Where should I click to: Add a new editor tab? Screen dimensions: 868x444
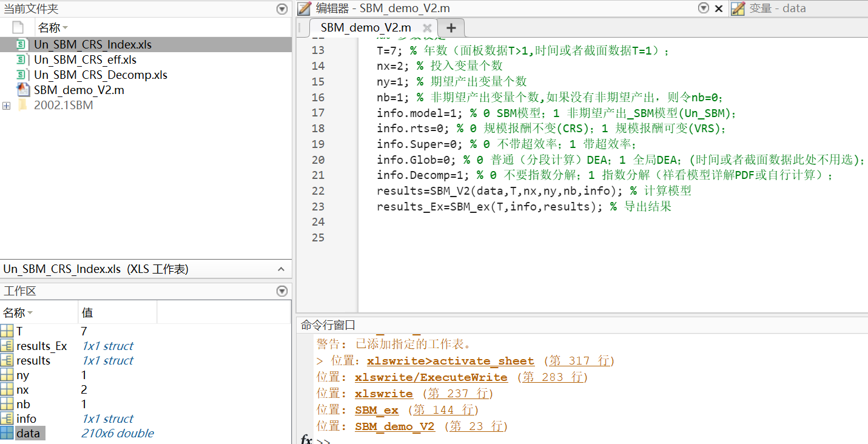click(451, 27)
